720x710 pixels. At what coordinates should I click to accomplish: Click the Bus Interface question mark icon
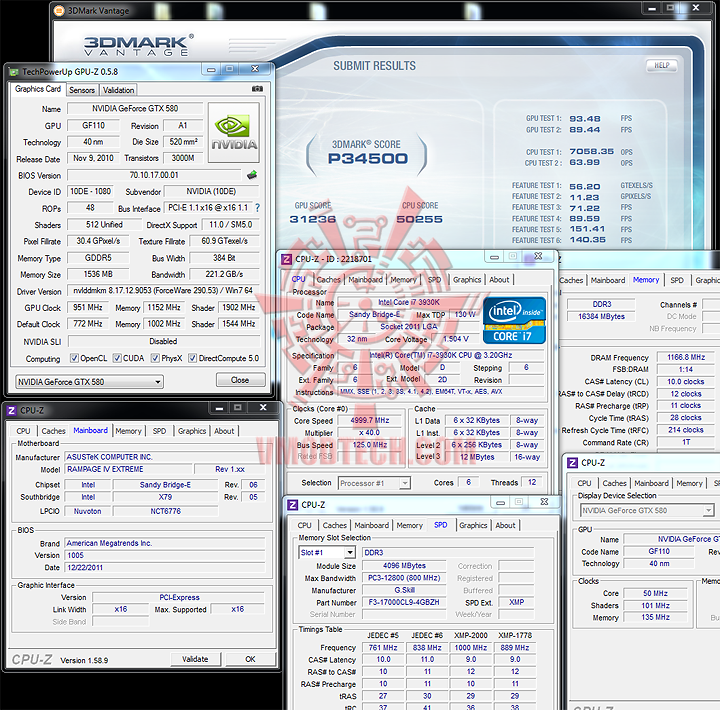click(x=258, y=208)
